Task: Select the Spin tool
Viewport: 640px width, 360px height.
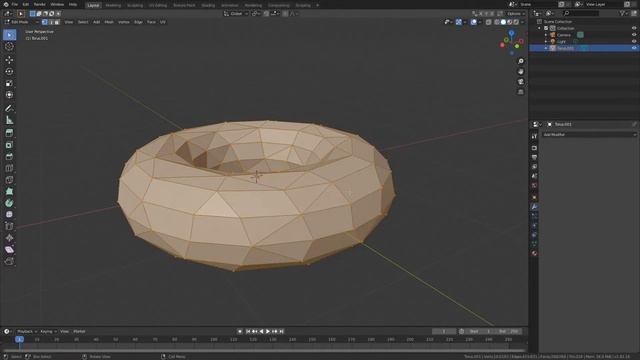Action: 9,203
